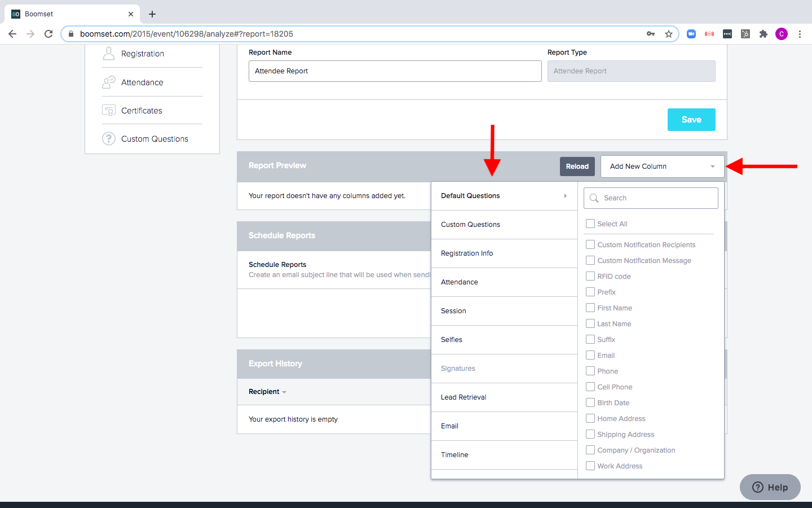Check the Cell Phone checkbox
This screenshot has width=812, height=508.
point(590,387)
